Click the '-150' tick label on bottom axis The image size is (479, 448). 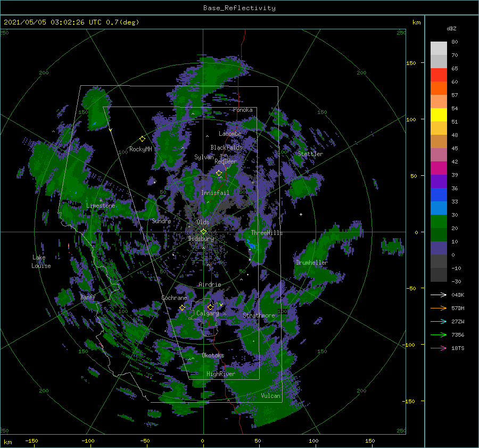pos(31,441)
